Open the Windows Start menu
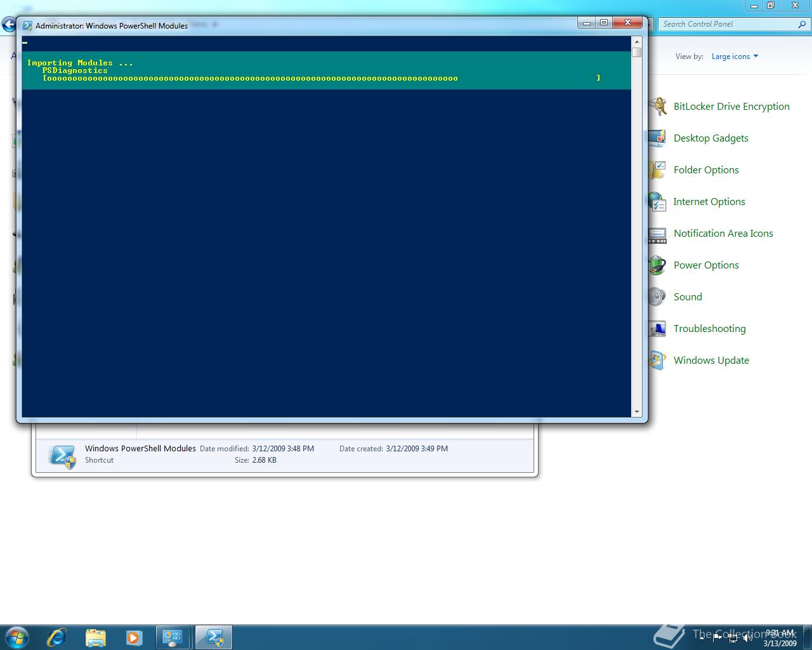Image resolution: width=812 pixels, height=650 pixels. point(16,637)
